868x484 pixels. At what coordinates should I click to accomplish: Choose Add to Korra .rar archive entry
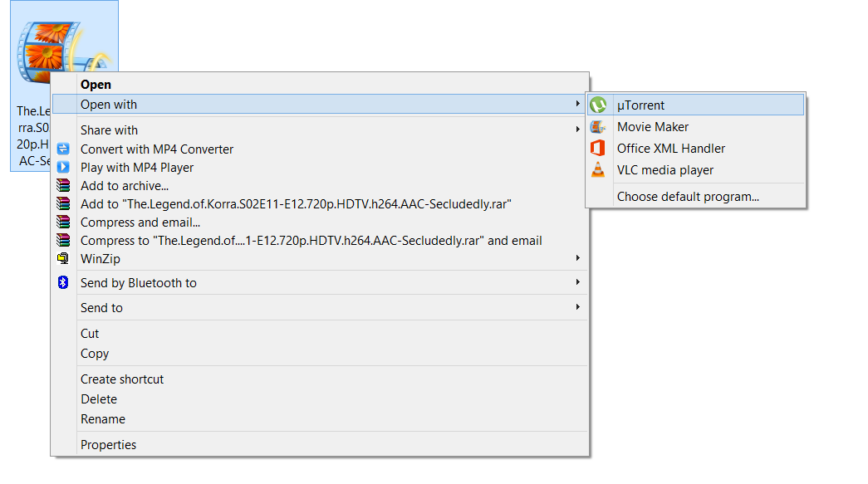[x=320, y=203]
